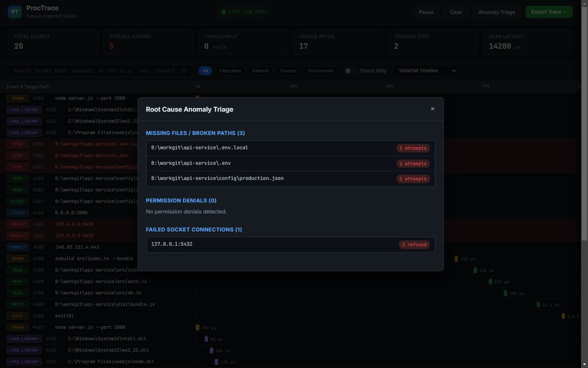Screen dimensions: 588x368
Task: Click the Total Events stat card
Action: pyautogui.click(x=53, y=42)
